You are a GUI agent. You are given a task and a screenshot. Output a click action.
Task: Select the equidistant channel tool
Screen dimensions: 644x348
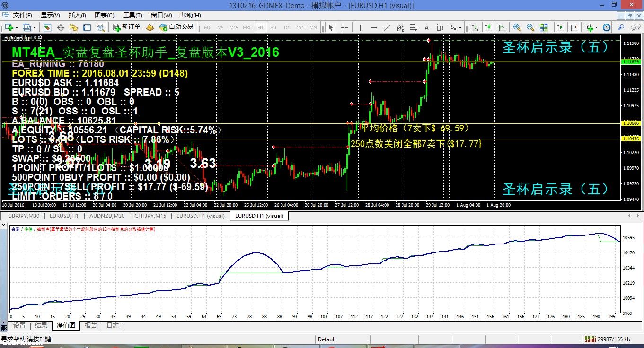400,27
